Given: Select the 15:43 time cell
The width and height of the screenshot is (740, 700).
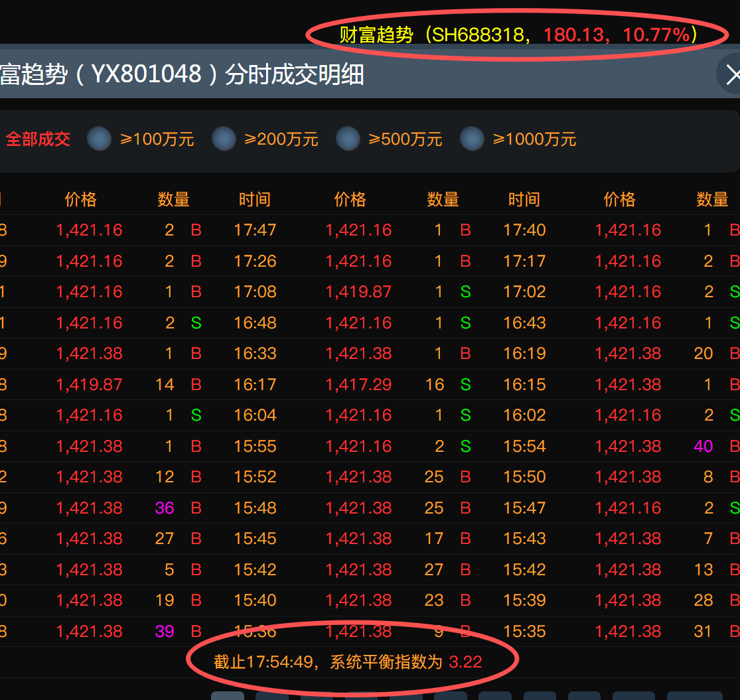Looking at the screenshot, I should pos(525,539).
